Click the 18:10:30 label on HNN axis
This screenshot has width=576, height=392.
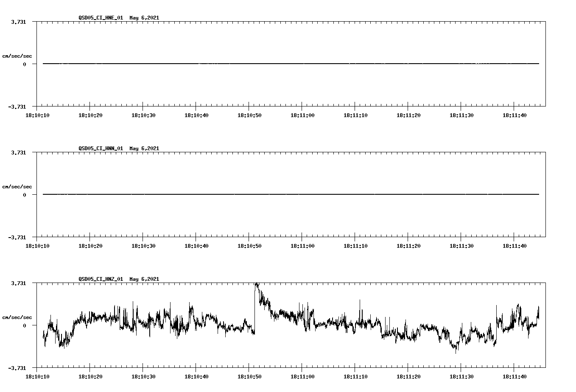coord(144,245)
